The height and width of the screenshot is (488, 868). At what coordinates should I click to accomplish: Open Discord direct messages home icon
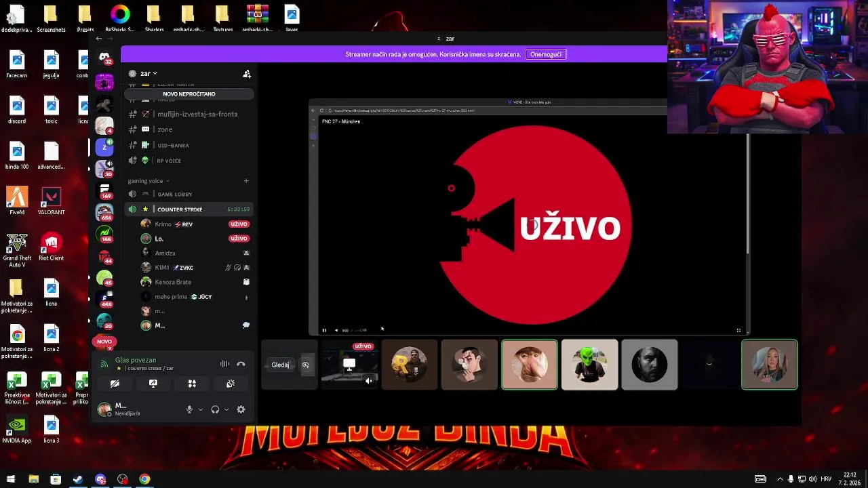click(104, 58)
